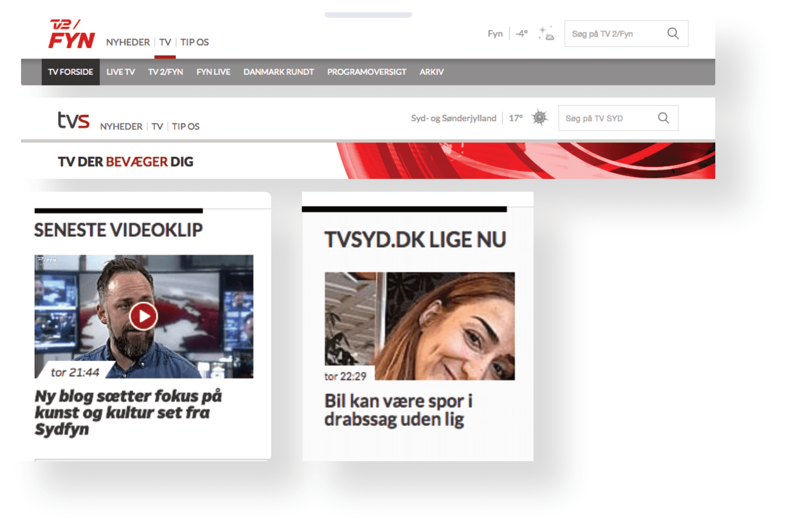786x532 pixels.
Task: Go to the FYN LIVE tab
Action: pyautogui.click(x=213, y=72)
